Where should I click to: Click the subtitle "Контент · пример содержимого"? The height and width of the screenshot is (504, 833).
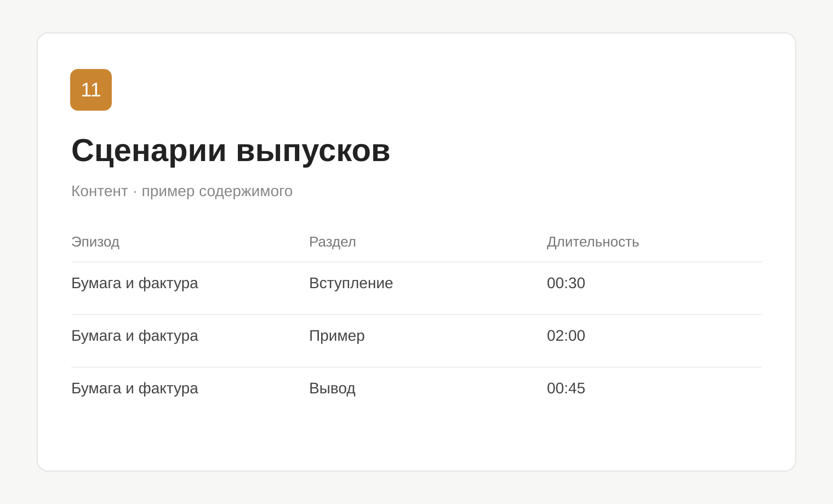point(182,191)
